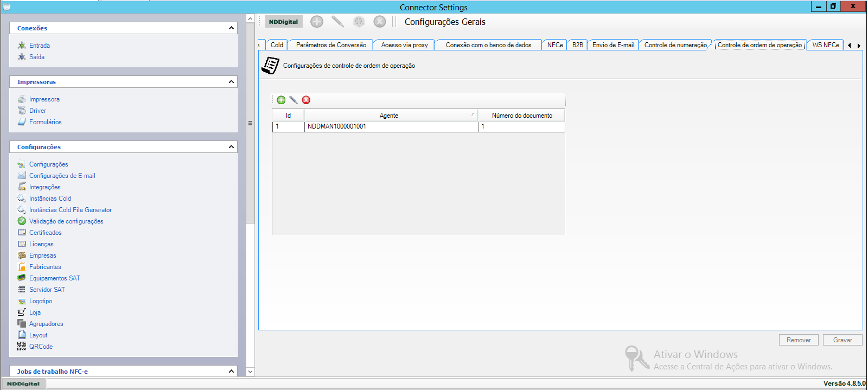Open the Certificados sidebar entry
Viewport: 868px width, 390px height.
pos(45,233)
